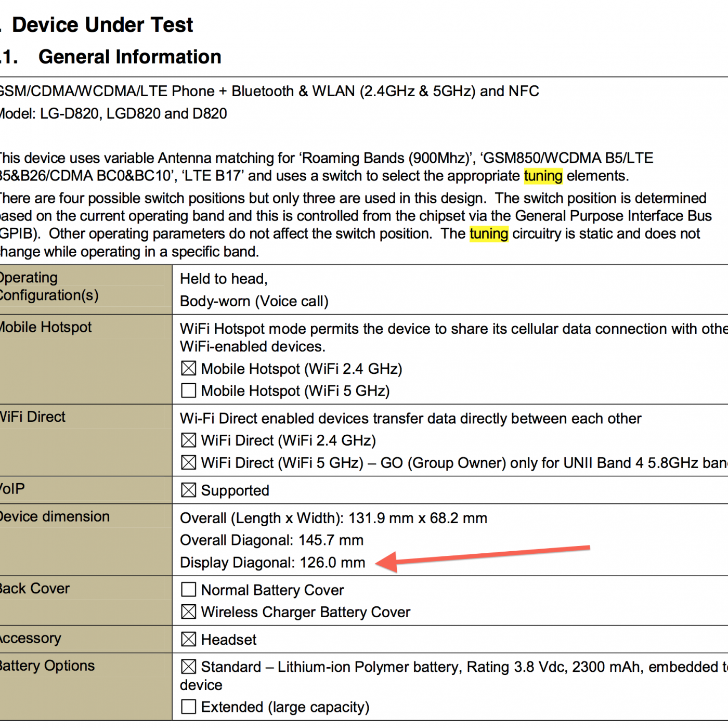Viewport: 728px width, 728px height.
Task: Click the "General Information" subheading
Action: click(129, 57)
